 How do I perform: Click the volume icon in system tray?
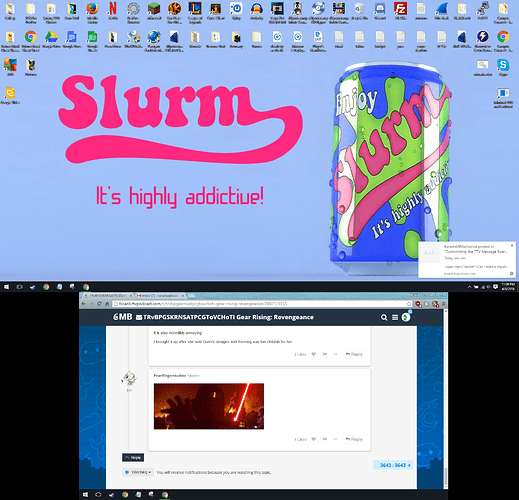point(488,287)
